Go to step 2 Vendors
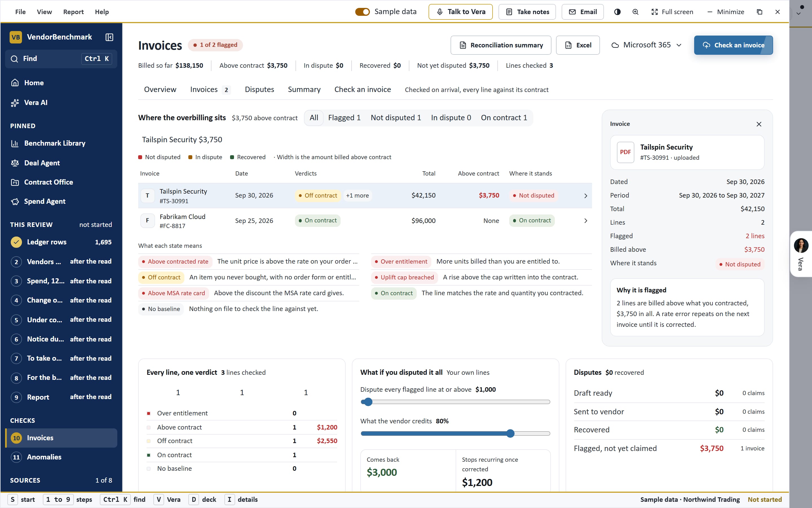 click(x=61, y=261)
